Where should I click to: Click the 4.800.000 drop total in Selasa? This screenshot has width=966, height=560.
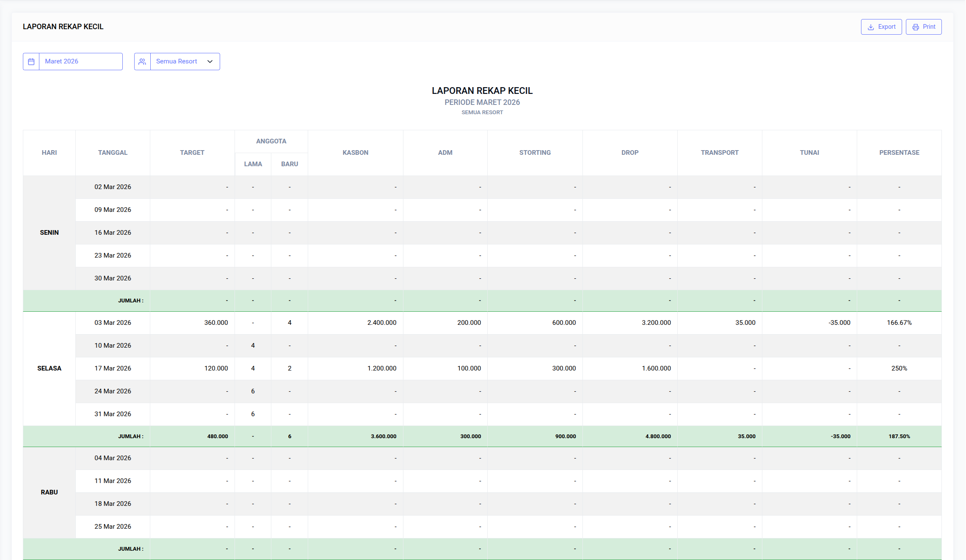tap(658, 436)
